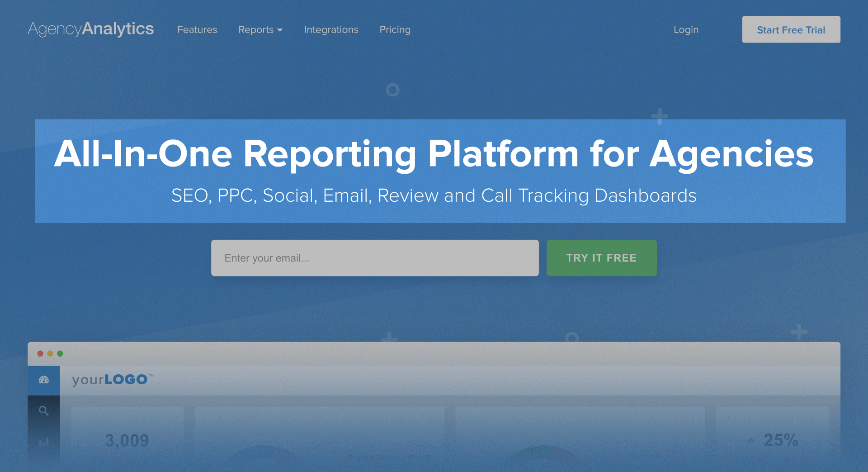Click the 25% stat value
The image size is (868, 472).
(x=781, y=440)
